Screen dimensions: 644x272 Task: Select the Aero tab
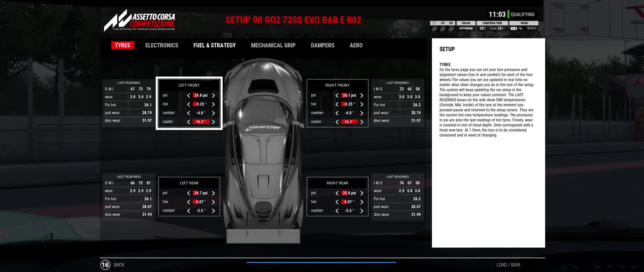coord(356,45)
